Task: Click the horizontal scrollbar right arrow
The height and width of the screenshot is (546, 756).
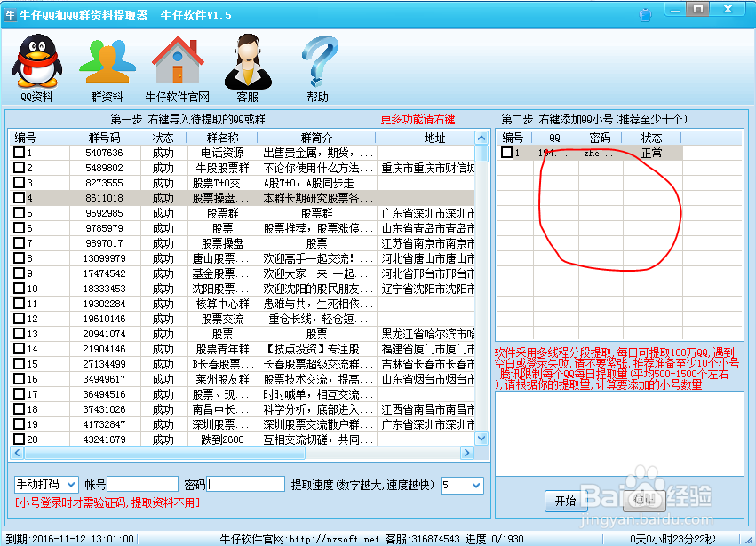Action: pos(466,453)
